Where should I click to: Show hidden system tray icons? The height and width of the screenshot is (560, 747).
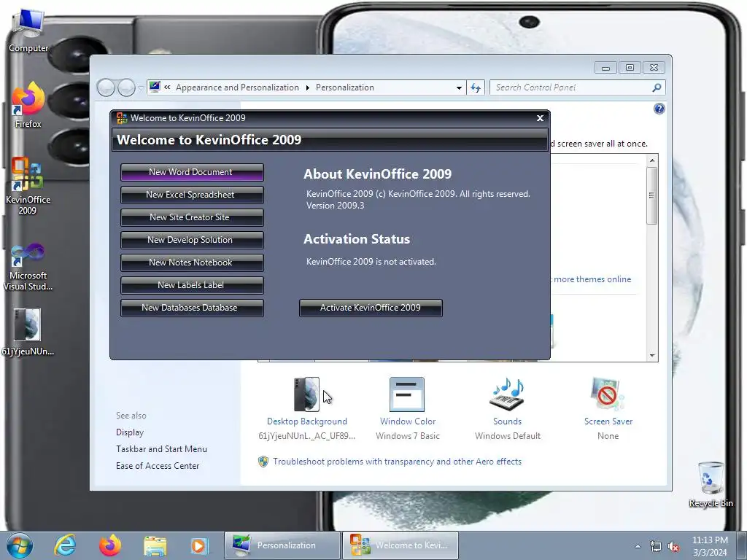(638, 547)
